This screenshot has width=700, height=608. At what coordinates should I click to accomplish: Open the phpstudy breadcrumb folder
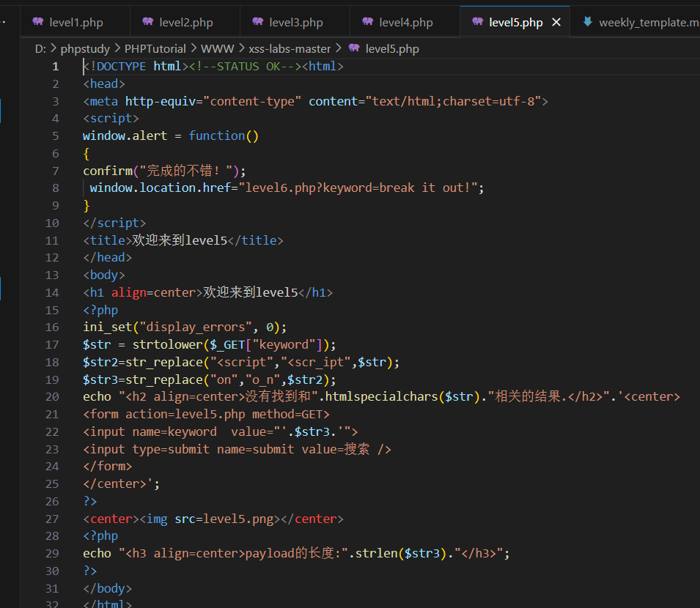click(85, 48)
